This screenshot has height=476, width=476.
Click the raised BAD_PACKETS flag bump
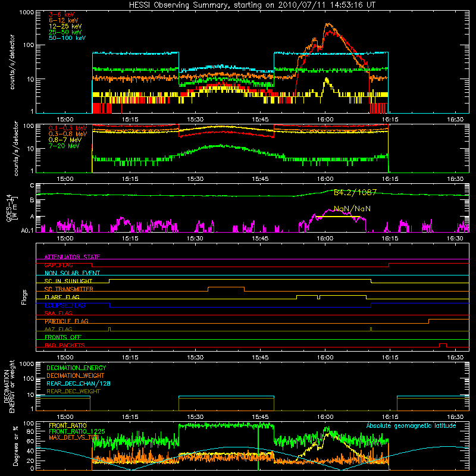point(443,344)
